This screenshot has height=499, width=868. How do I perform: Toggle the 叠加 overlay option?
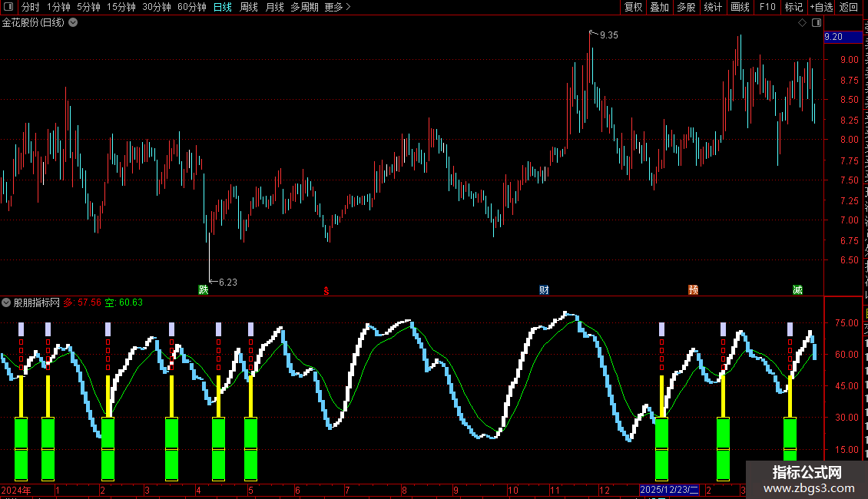[x=660, y=7]
